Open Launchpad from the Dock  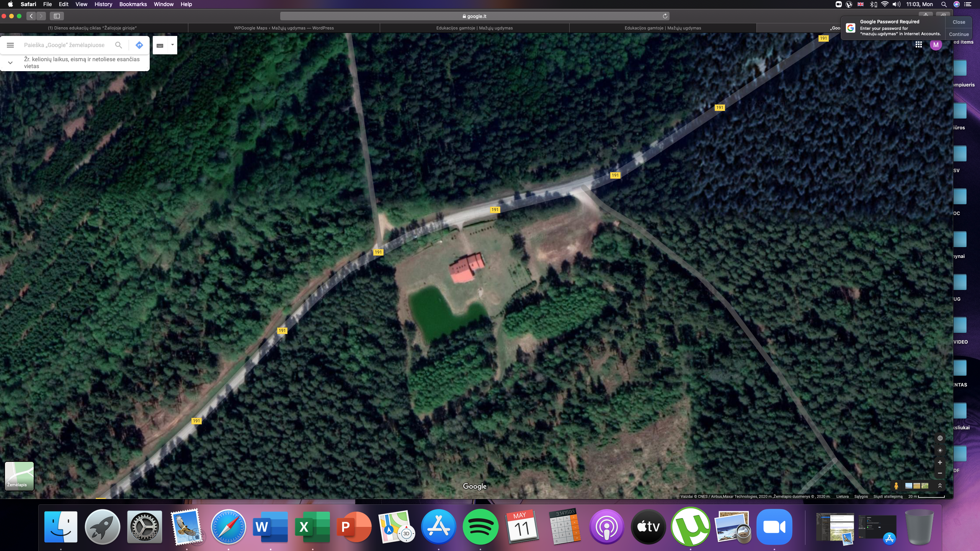103,527
